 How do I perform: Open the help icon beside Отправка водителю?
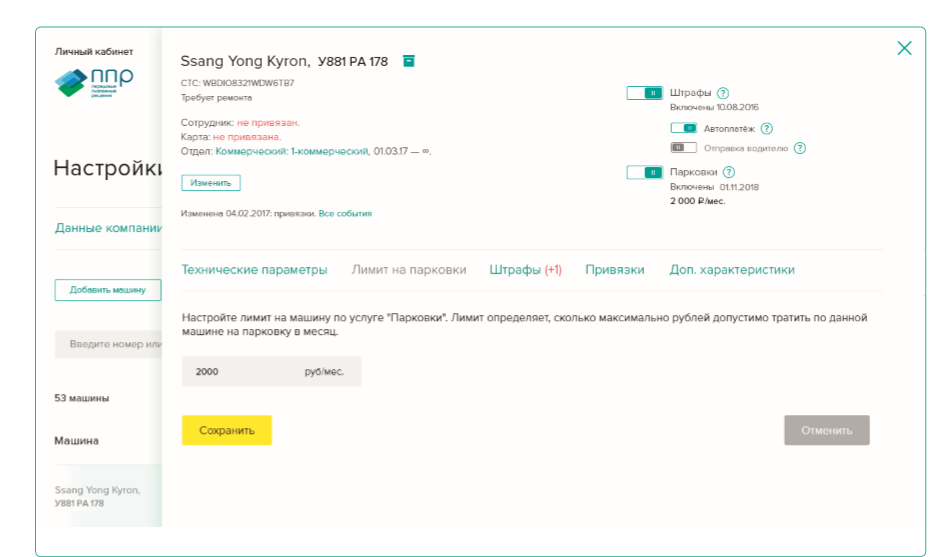click(800, 148)
